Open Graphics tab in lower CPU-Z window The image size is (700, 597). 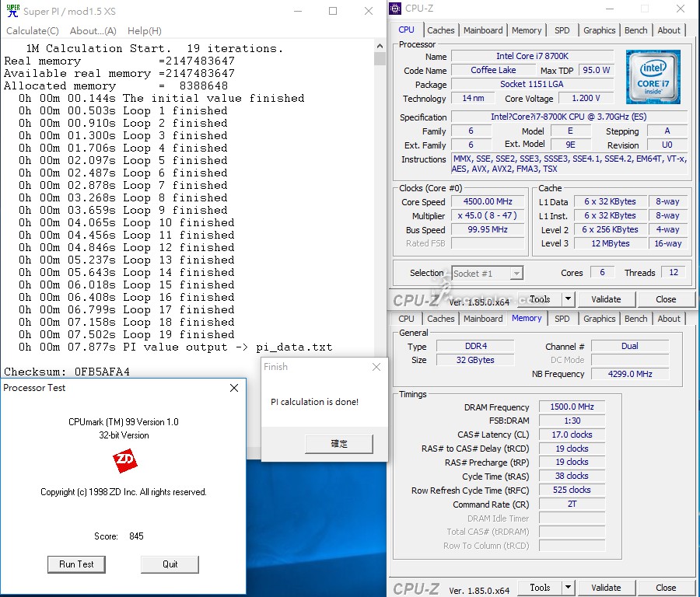(x=599, y=319)
